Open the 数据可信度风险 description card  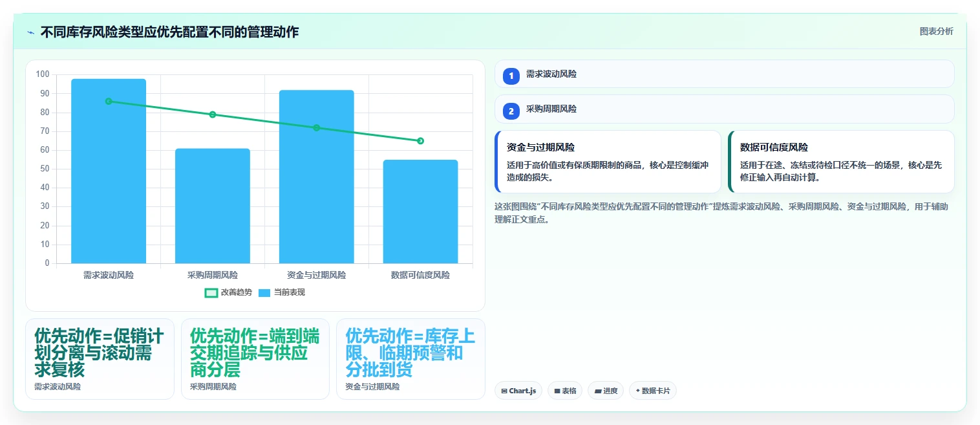pos(841,162)
